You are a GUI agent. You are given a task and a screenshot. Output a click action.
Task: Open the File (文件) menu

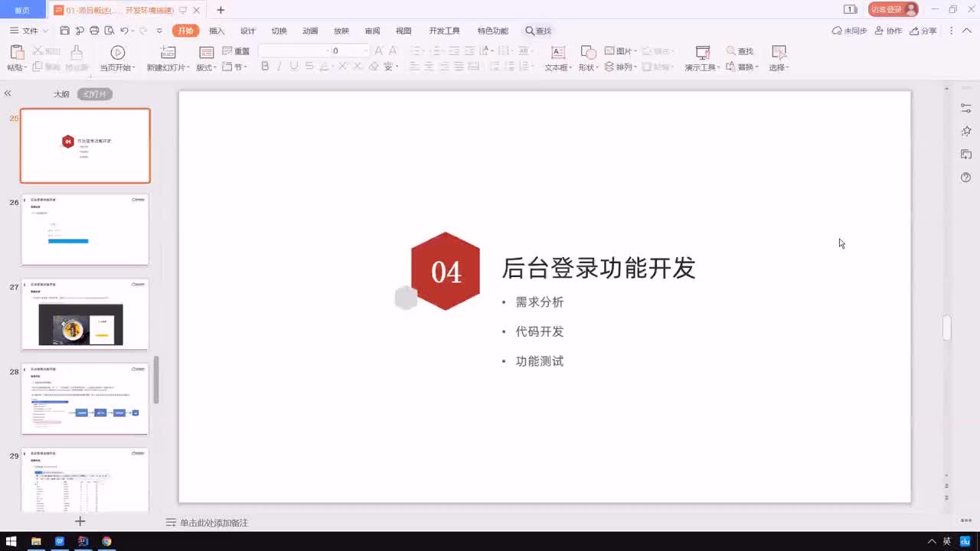28,31
